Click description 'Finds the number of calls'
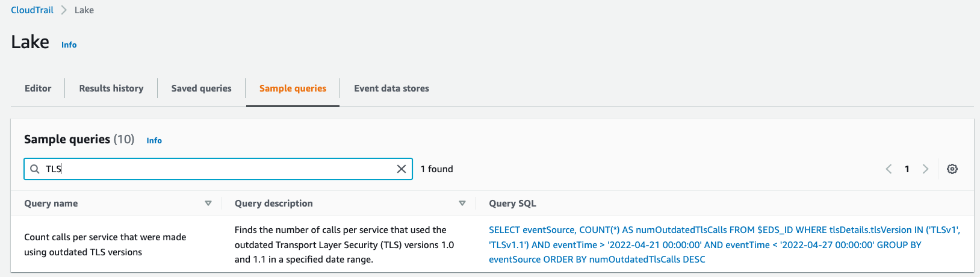The height and width of the screenshot is (277, 980). [x=344, y=244]
